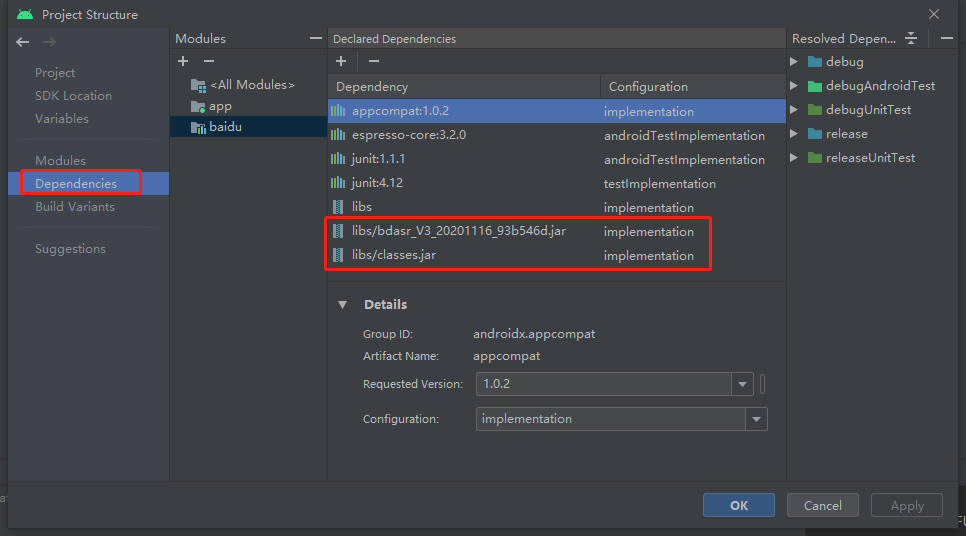Click the appcompat library icon
The image size is (966, 536).
click(x=338, y=111)
